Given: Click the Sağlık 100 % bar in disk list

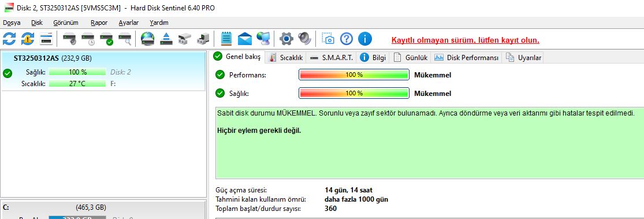Looking at the screenshot, I should click(x=77, y=72).
